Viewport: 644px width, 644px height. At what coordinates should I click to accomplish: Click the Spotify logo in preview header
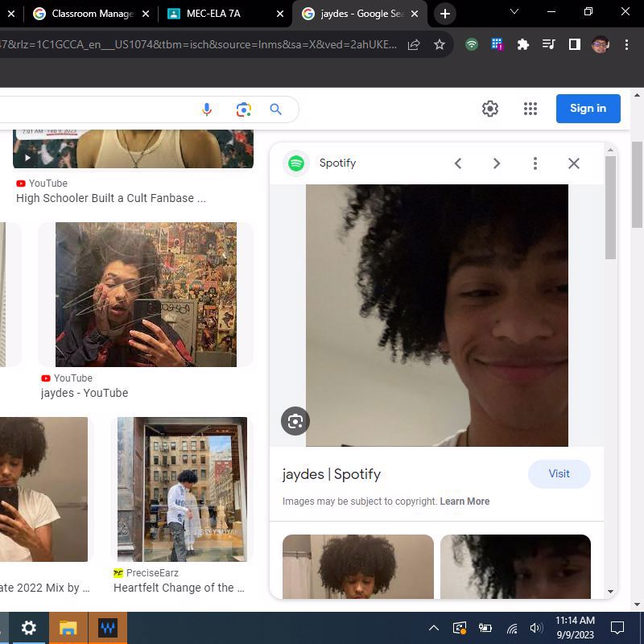click(295, 163)
